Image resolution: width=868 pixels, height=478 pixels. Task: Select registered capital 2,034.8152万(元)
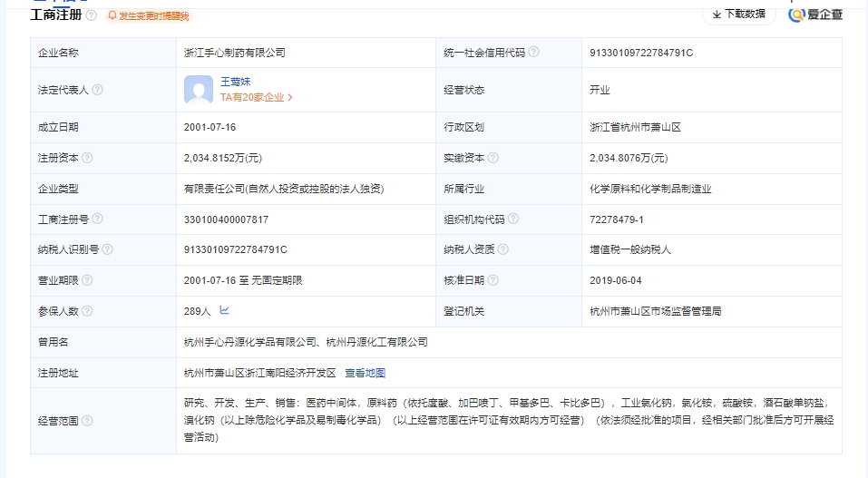(222, 159)
